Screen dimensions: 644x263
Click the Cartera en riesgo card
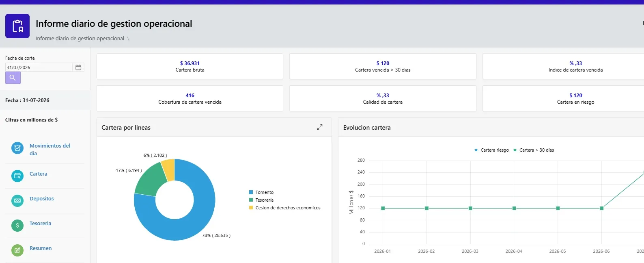(563, 98)
